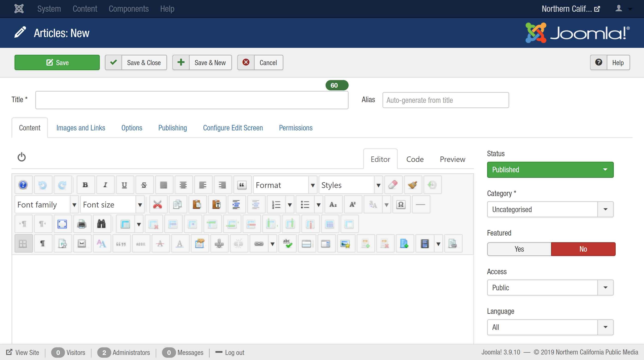Switch to the Publishing tab

click(x=173, y=128)
